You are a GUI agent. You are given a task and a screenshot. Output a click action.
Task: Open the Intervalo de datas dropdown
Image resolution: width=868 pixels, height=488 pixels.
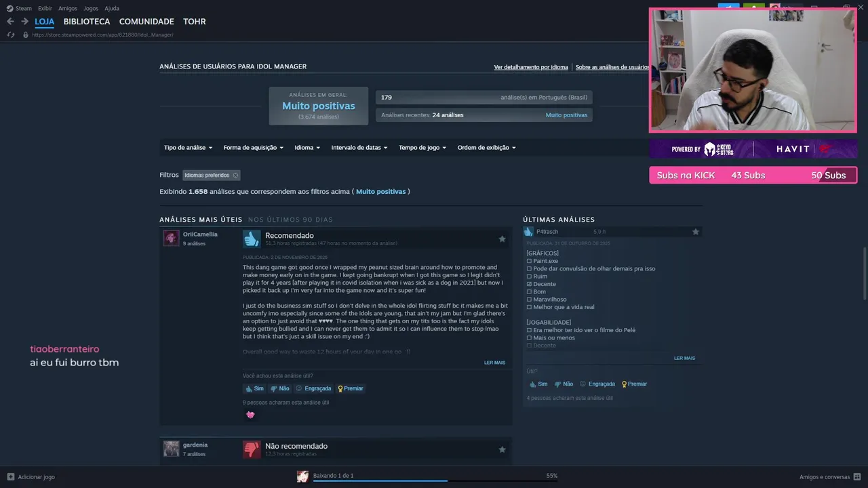coord(359,148)
